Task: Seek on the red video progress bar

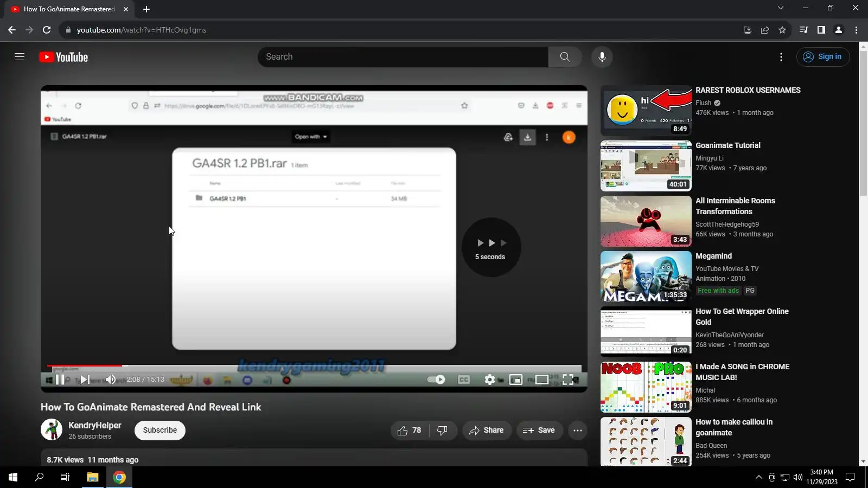Action: click(x=314, y=366)
